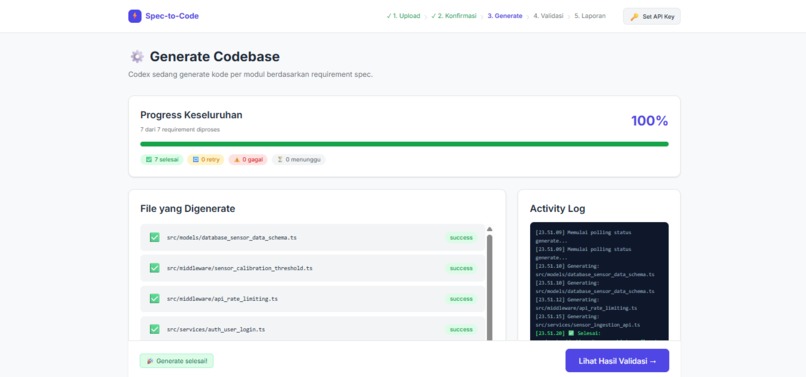Click the file list scrollbar thumb
806x377 pixels.
pyautogui.click(x=489, y=287)
